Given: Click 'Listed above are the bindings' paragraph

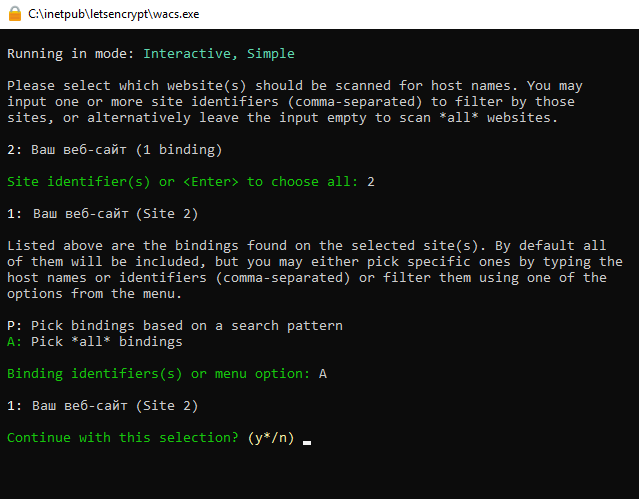Looking at the screenshot, I should coord(315,269).
